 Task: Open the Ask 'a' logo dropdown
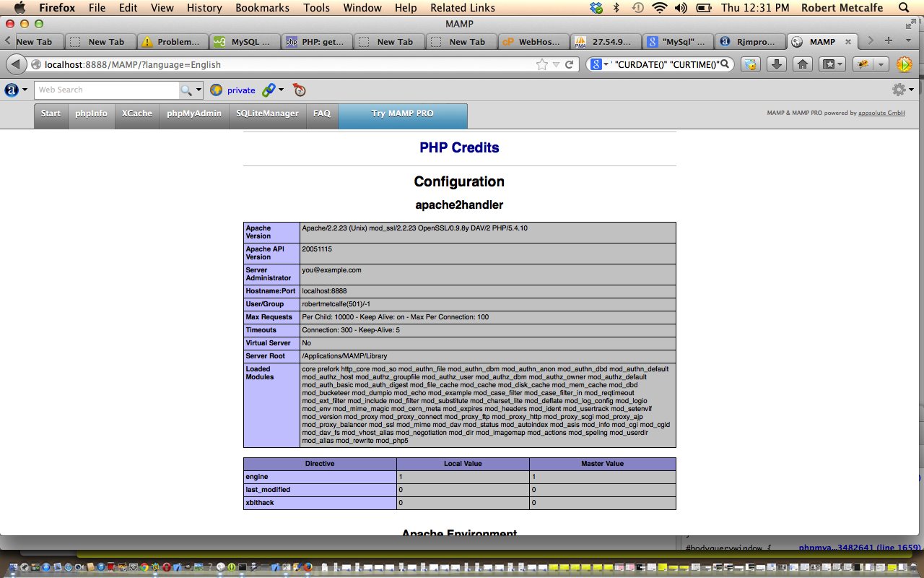coord(16,90)
